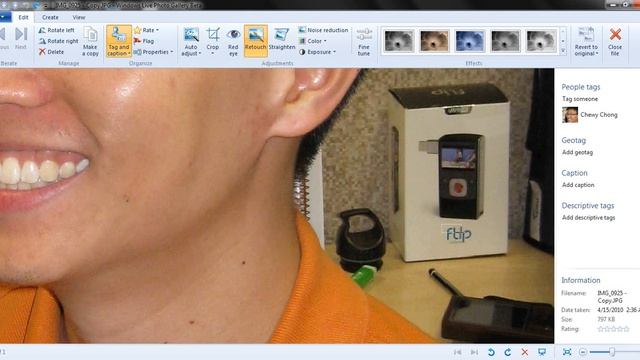The image size is (640, 360).
Task: Rotate the photo right from the ribbon
Action: (x=58, y=41)
